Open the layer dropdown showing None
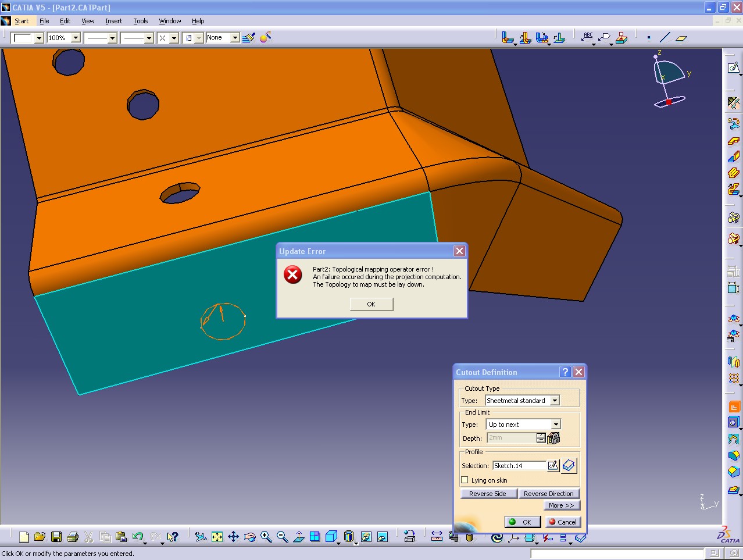The image size is (743, 560). click(x=223, y=38)
